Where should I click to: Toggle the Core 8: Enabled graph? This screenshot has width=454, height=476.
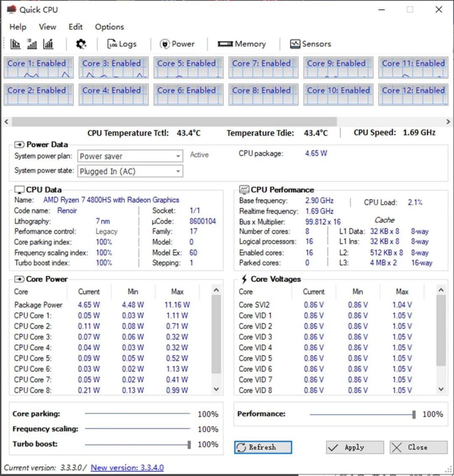tap(263, 95)
